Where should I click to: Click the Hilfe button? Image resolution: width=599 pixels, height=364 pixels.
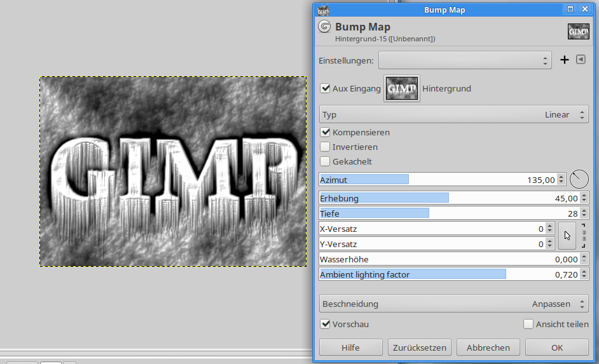pyautogui.click(x=351, y=347)
